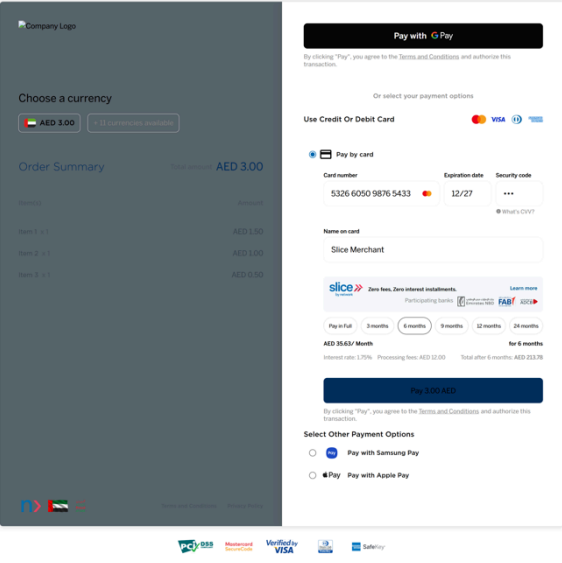Click the What's CVV? help link

tap(518, 212)
